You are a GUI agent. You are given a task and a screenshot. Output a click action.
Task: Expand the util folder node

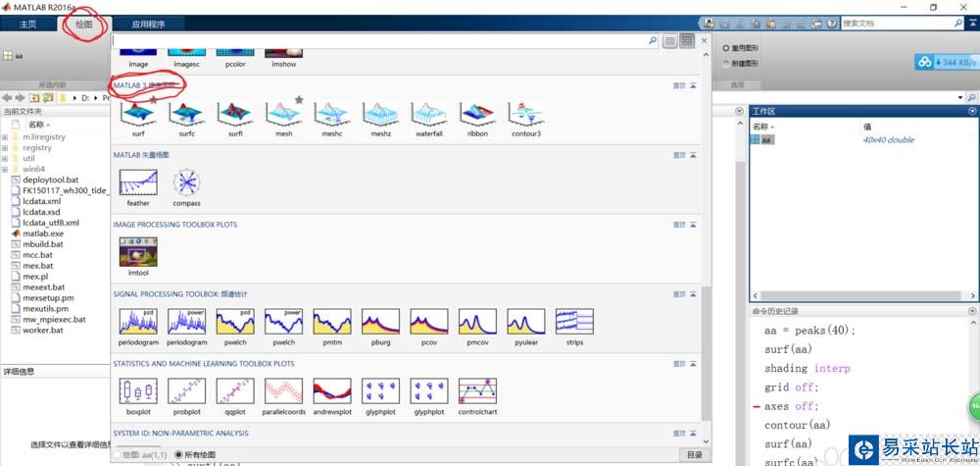pyautogui.click(x=5, y=158)
